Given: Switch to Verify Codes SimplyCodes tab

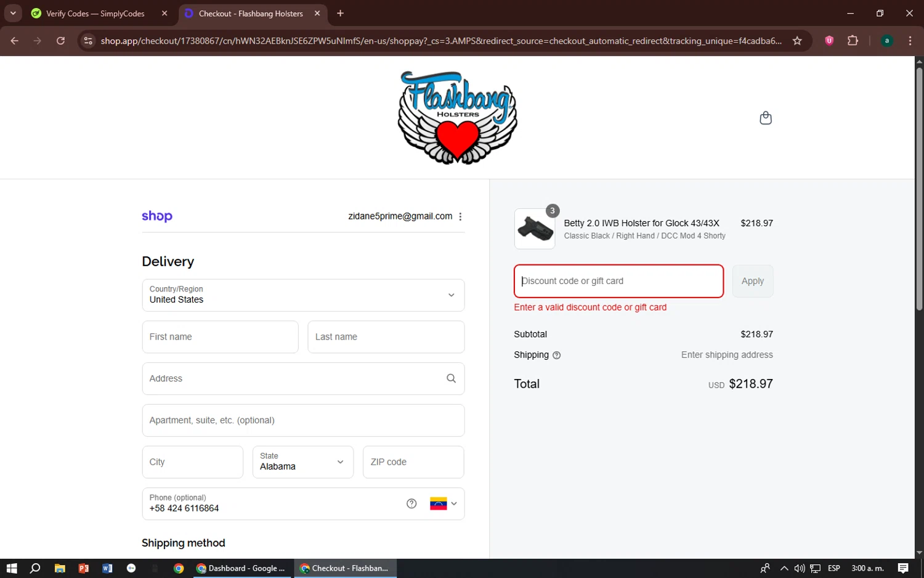Looking at the screenshot, I should pos(95,14).
